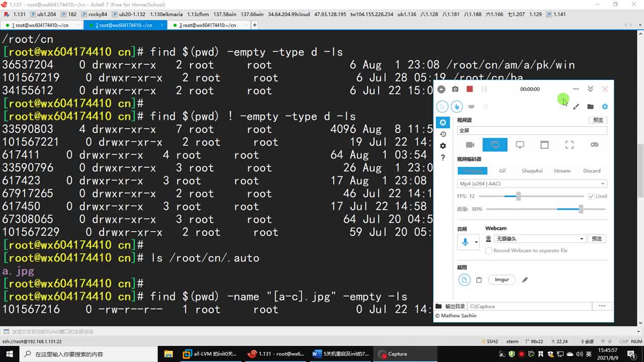This screenshot has width=644, height=362.
Task: Open the 1.141 session shortcut
Action: point(556,14)
